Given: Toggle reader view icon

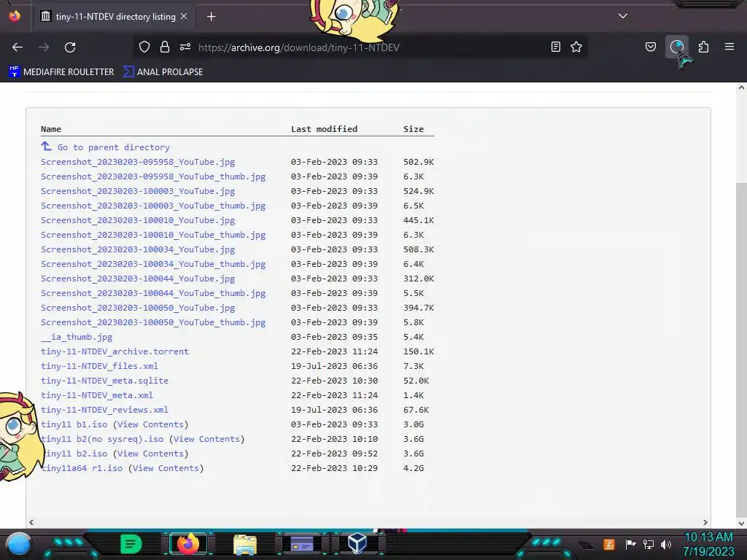Looking at the screenshot, I should (x=555, y=47).
